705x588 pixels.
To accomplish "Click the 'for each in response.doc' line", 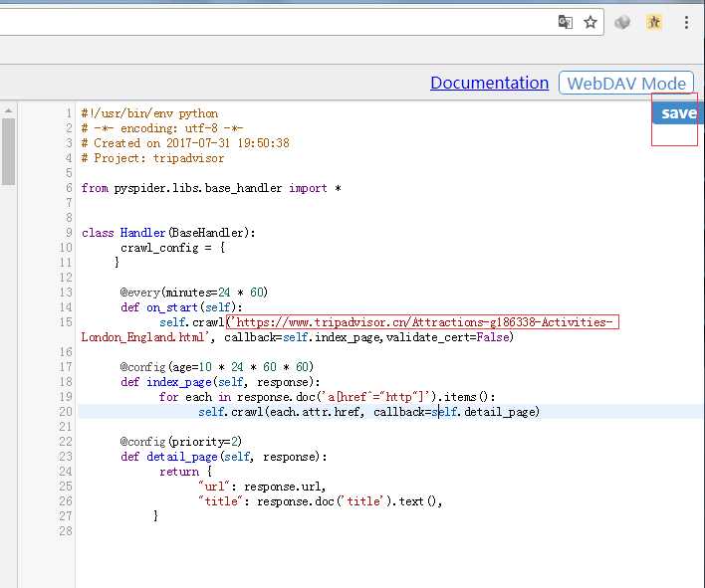I will pos(327,397).
